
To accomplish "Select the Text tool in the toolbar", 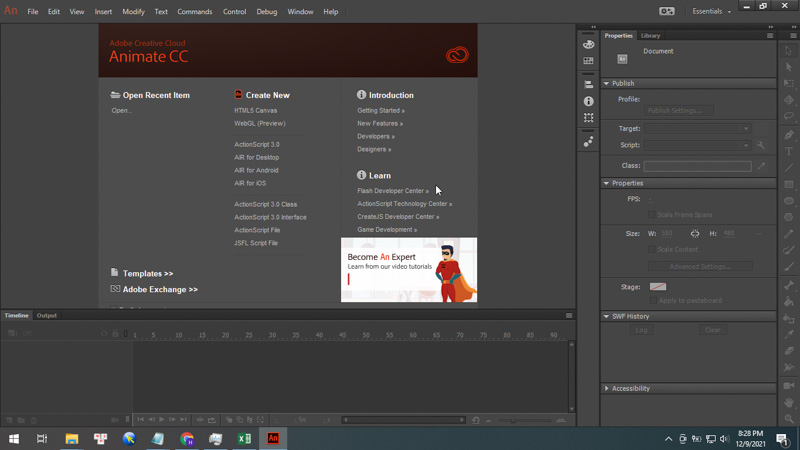I will [789, 151].
